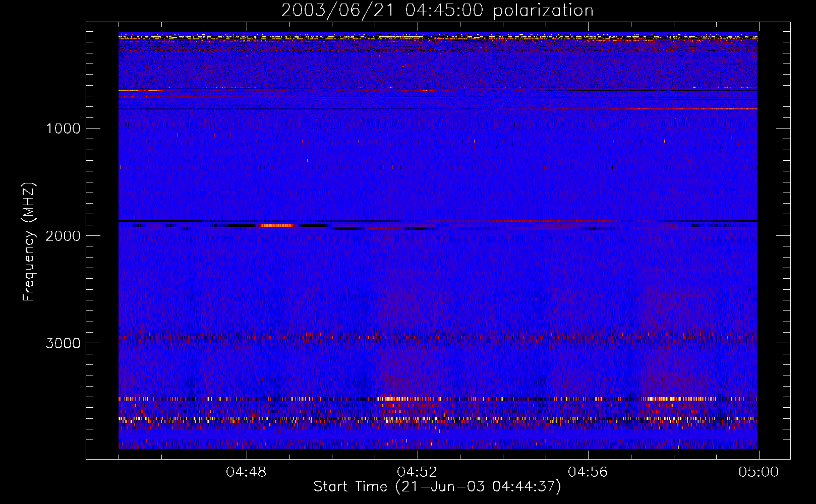The width and height of the screenshot is (816, 504).
Task: Click the "05:00" time tick label
Action: pyautogui.click(x=759, y=472)
